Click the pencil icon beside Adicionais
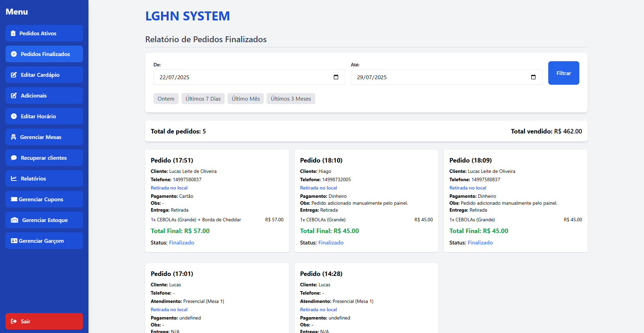Image resolution: width=644 pixels, height=333 pixels. 14,95
